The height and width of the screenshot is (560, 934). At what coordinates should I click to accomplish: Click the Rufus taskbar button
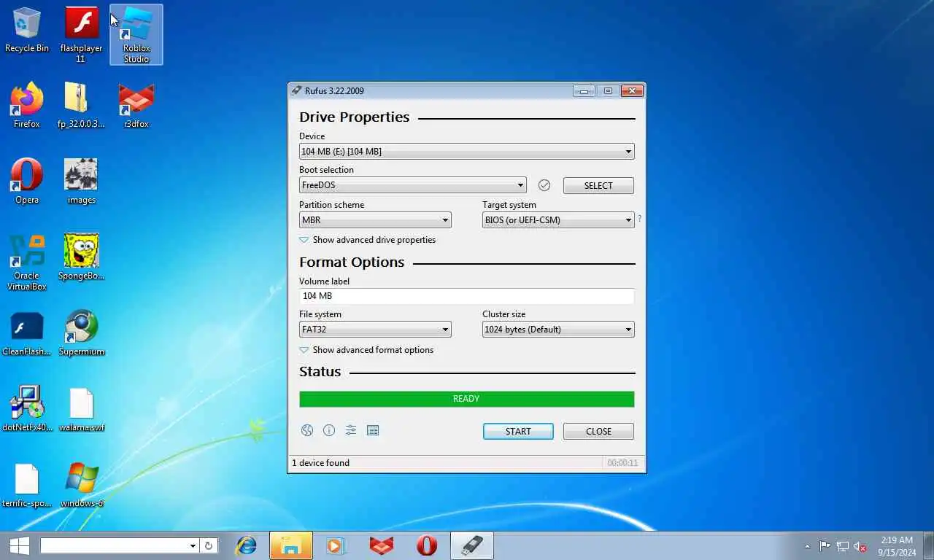472,545
